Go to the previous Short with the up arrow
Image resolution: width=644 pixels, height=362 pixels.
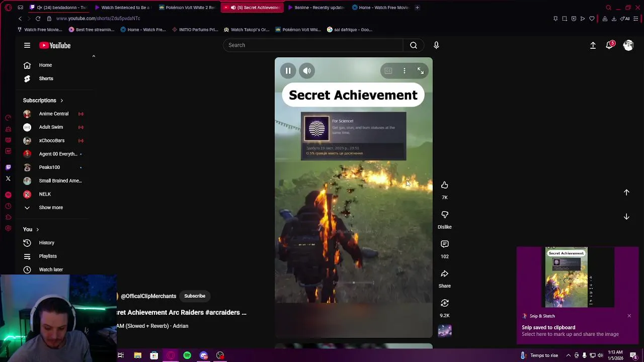coord(626,192)
